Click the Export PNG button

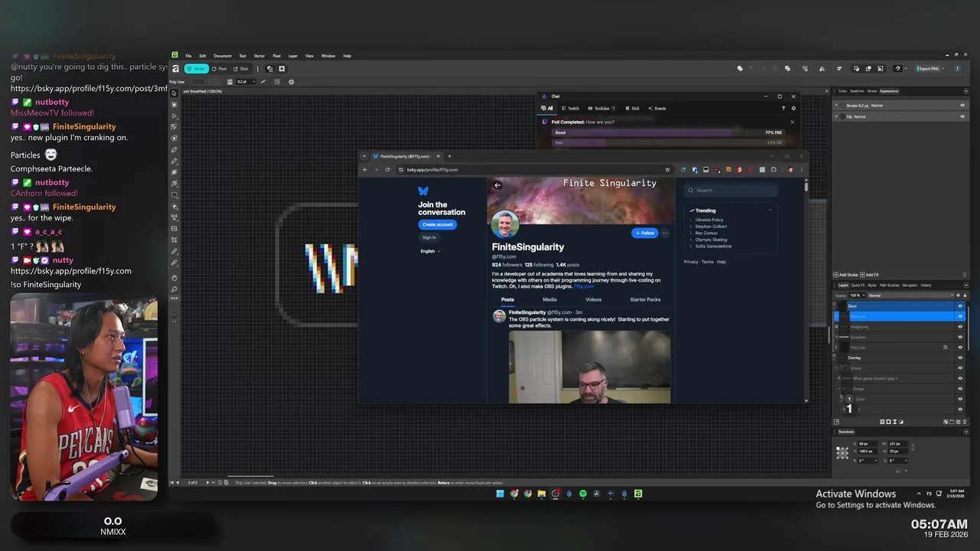coord(928,68)
